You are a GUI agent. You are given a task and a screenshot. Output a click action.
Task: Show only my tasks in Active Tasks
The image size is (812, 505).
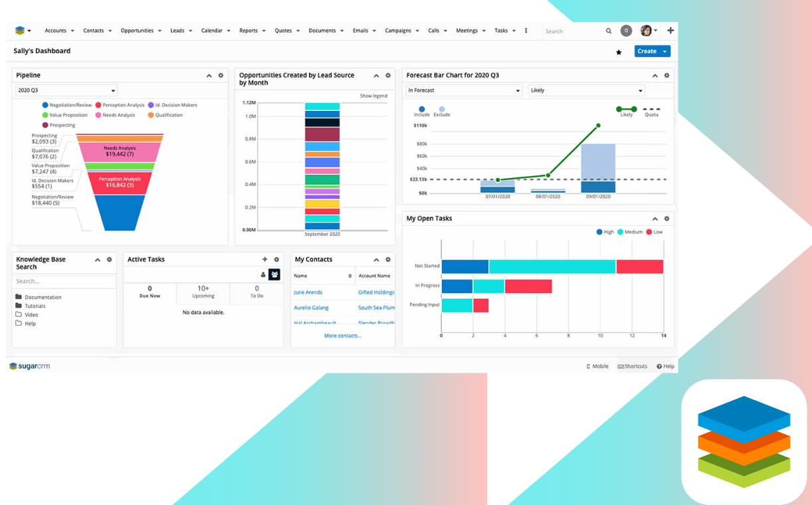tap(263, 275)
